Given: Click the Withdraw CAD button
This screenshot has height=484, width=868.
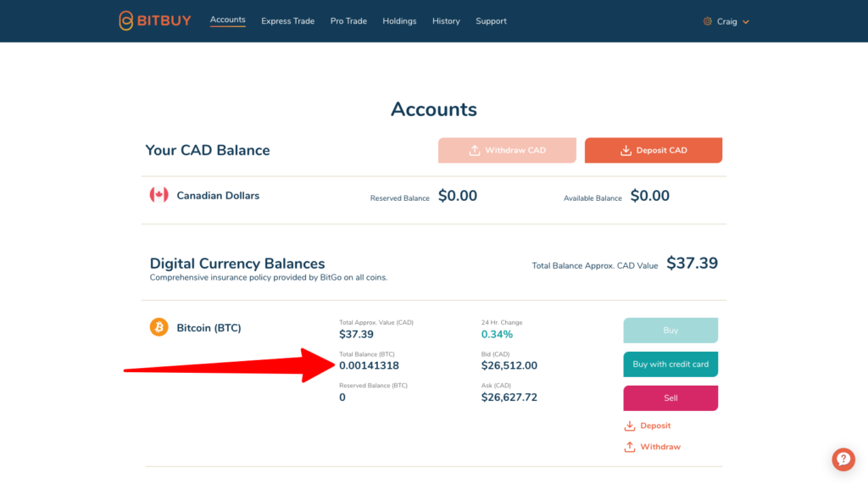Looking at the screenshot, I should [507, 150].
